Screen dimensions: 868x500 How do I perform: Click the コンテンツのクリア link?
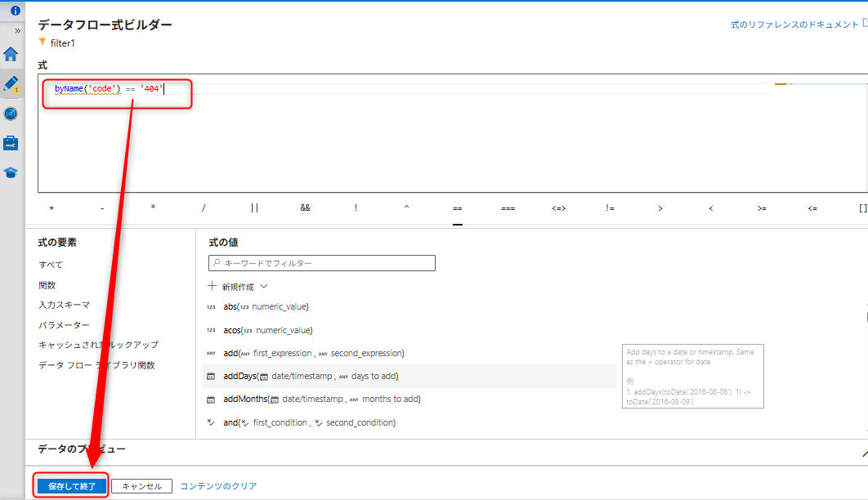pyautogui.click(x=218, y=486)
